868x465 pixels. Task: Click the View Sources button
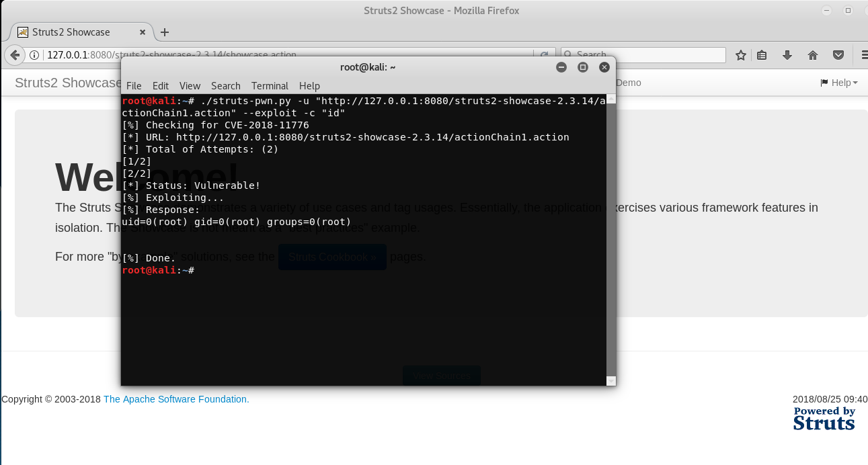click(442, 376)
